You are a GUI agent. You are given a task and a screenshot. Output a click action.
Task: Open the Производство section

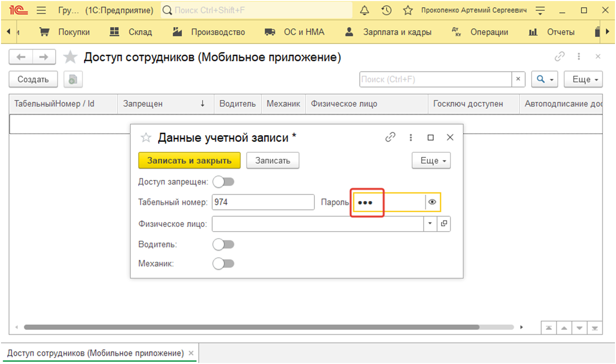pyautogui.click(x=209, y=32)
